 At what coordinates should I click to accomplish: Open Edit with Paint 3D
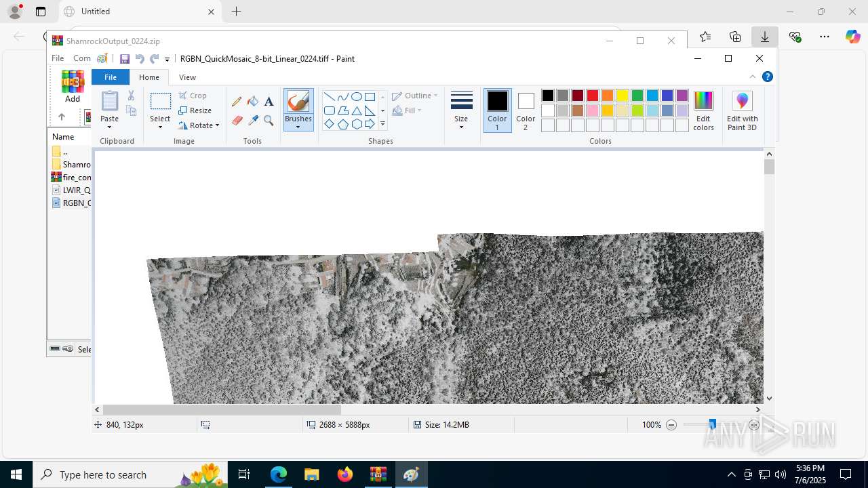click(x=743, y=111)
